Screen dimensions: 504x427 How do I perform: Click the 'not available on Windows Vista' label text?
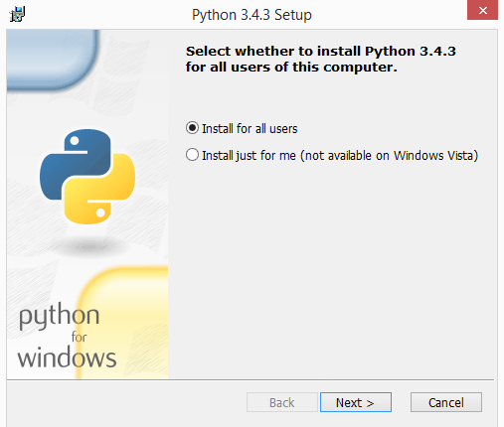coord(390,155)
